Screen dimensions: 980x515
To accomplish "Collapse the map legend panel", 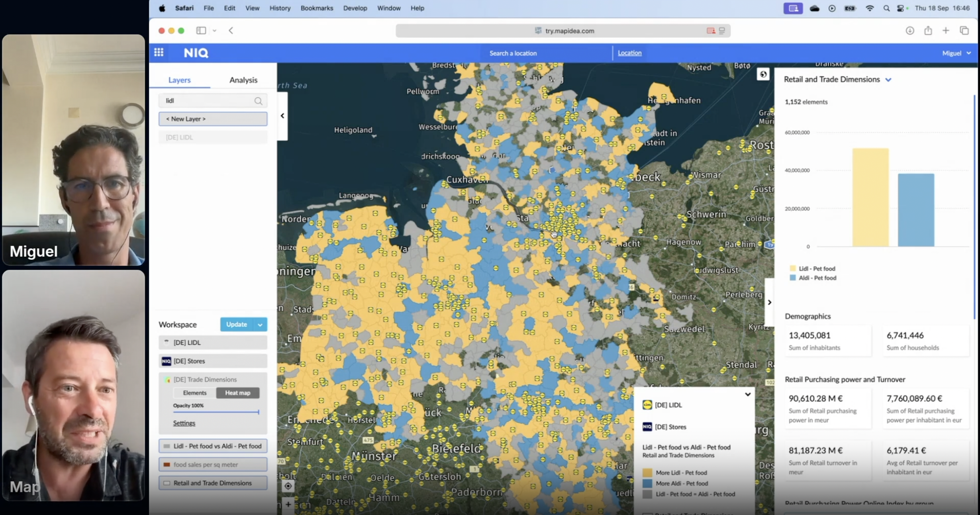I will (748, 395).
